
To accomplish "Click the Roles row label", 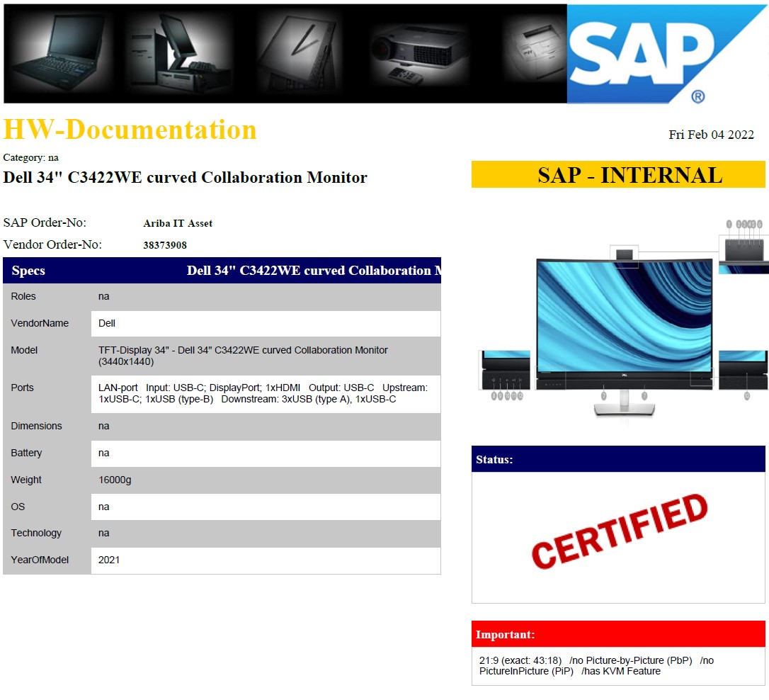I will coord(23,296).
